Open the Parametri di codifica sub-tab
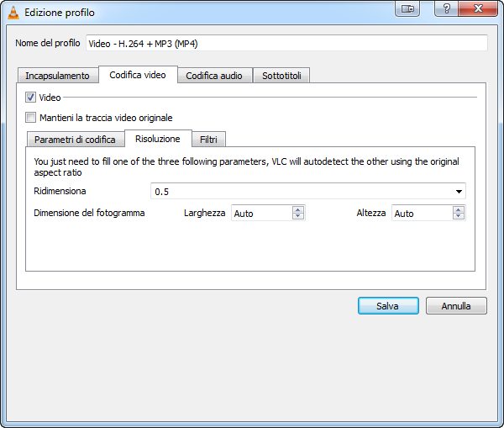This screenshot has height=428, width=504. [x=75, y=140]
